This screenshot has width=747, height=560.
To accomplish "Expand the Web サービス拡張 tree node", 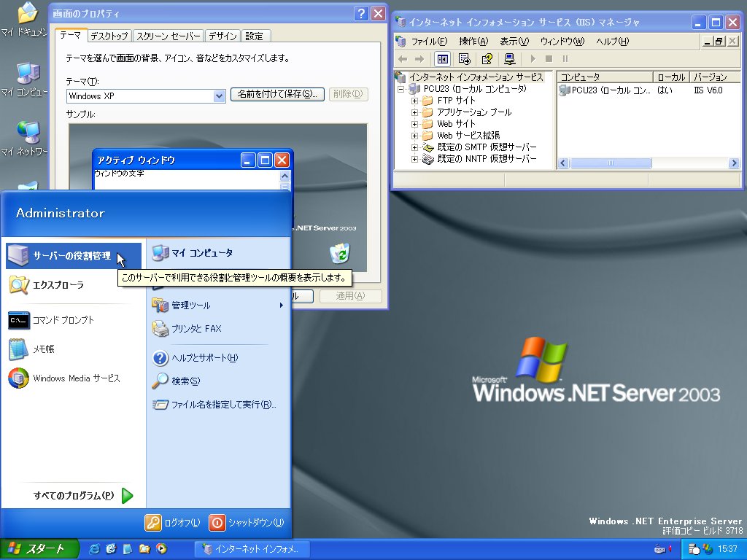I will coord(414,136).
